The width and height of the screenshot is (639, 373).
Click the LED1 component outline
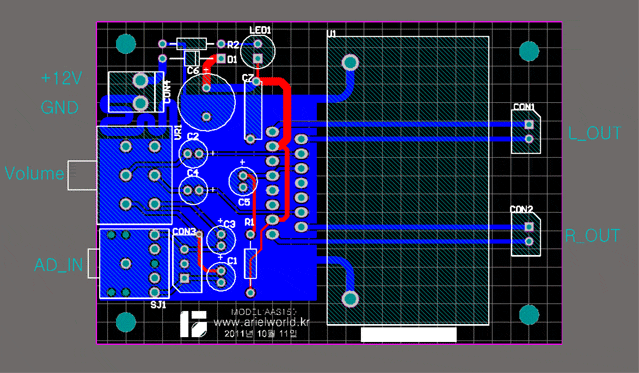coord(258,51)
